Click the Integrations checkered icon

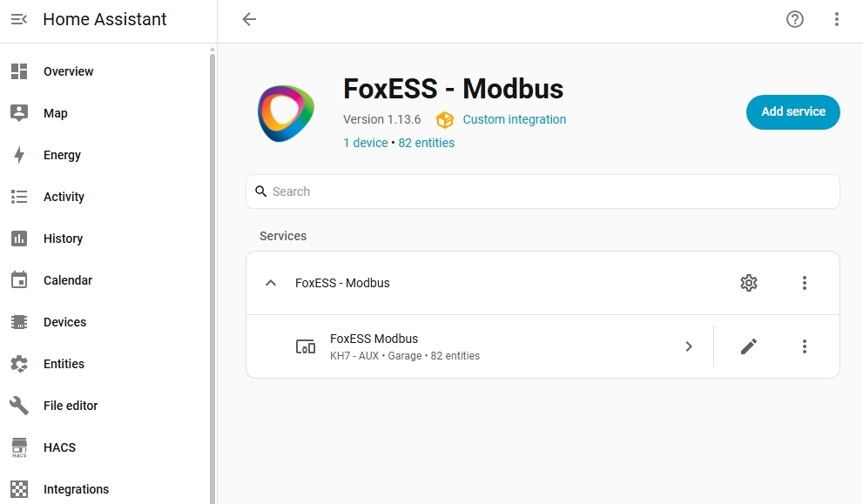(x=19, y=489)
